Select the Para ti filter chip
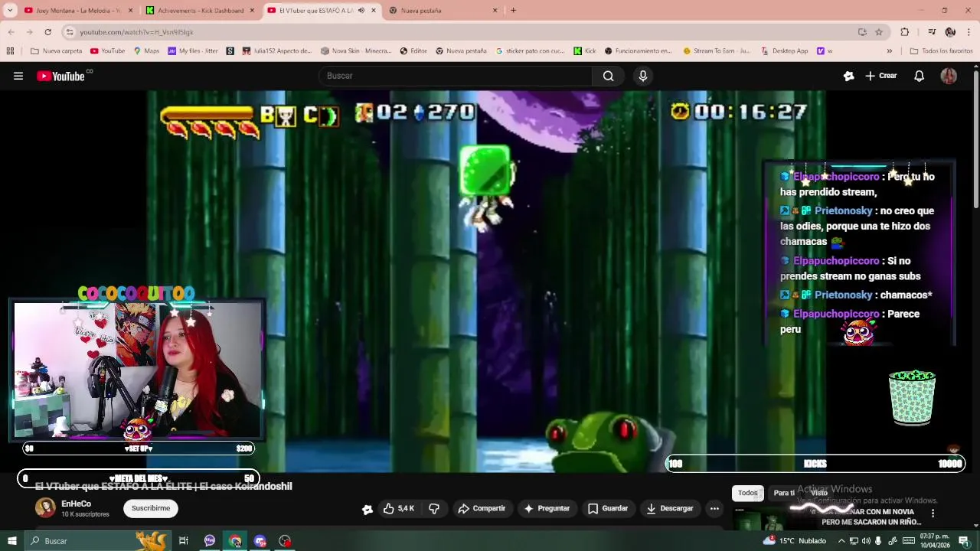The height and width of the screenshot is (551, 980). (x=784, y=493)
